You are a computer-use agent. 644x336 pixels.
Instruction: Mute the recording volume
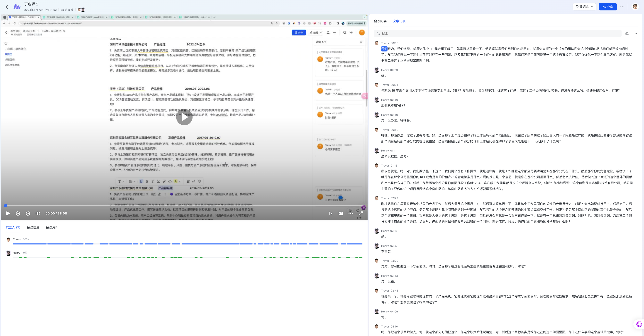pyautogui.click(x=38, y=213)
